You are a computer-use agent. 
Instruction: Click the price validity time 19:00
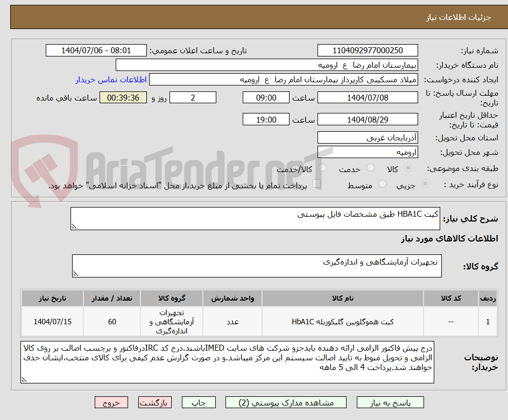[266, 119]
